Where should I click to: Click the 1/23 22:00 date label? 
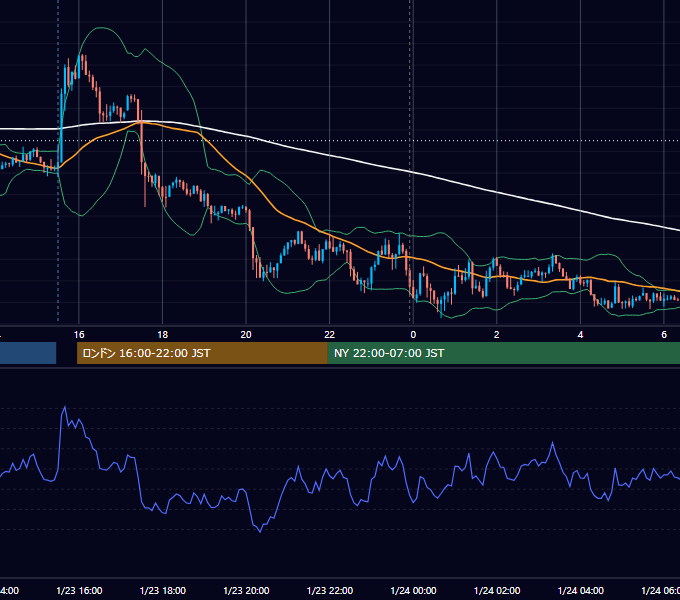(x=330, y=590)
